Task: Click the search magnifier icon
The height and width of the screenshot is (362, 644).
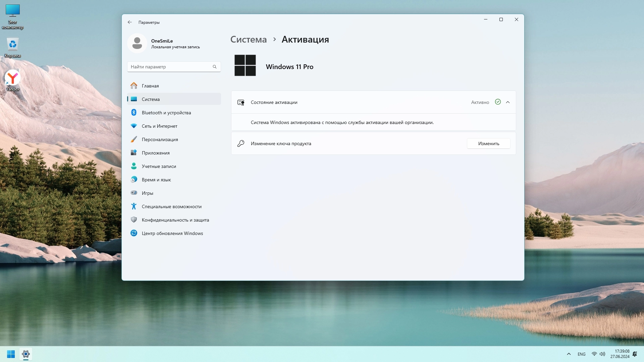Action: click(x=215, y=67)
